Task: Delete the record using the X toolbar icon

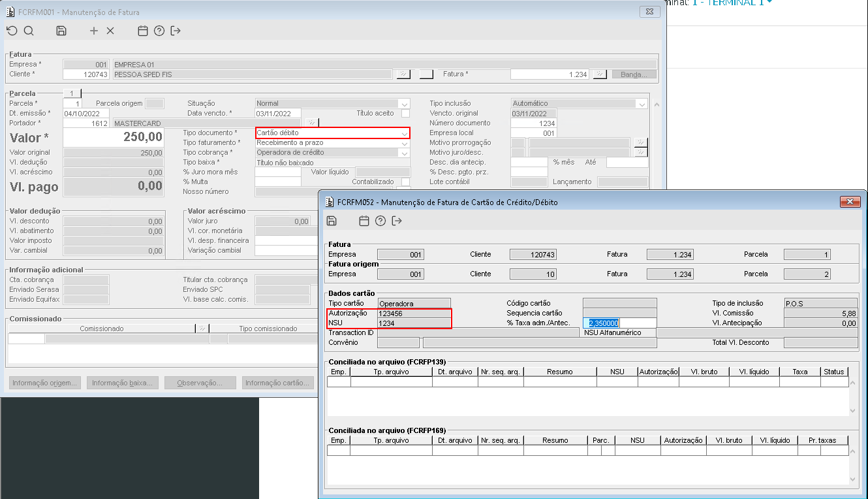Action: (110, 31)
